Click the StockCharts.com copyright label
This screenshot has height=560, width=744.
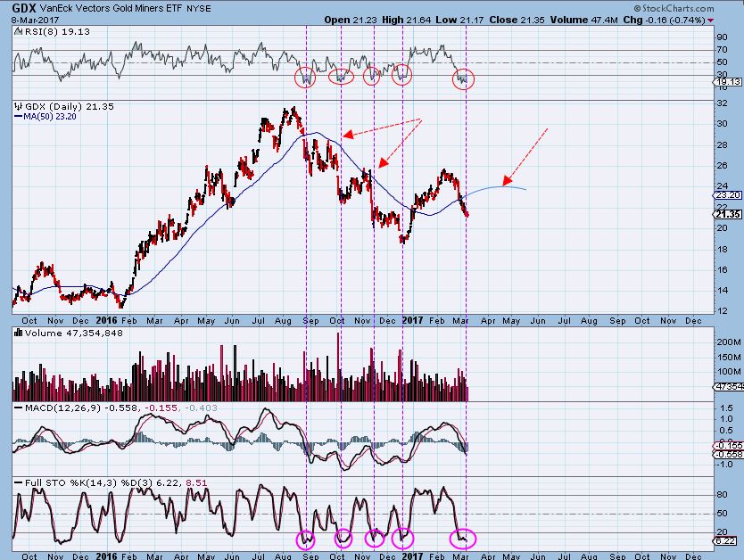point(674,9)
